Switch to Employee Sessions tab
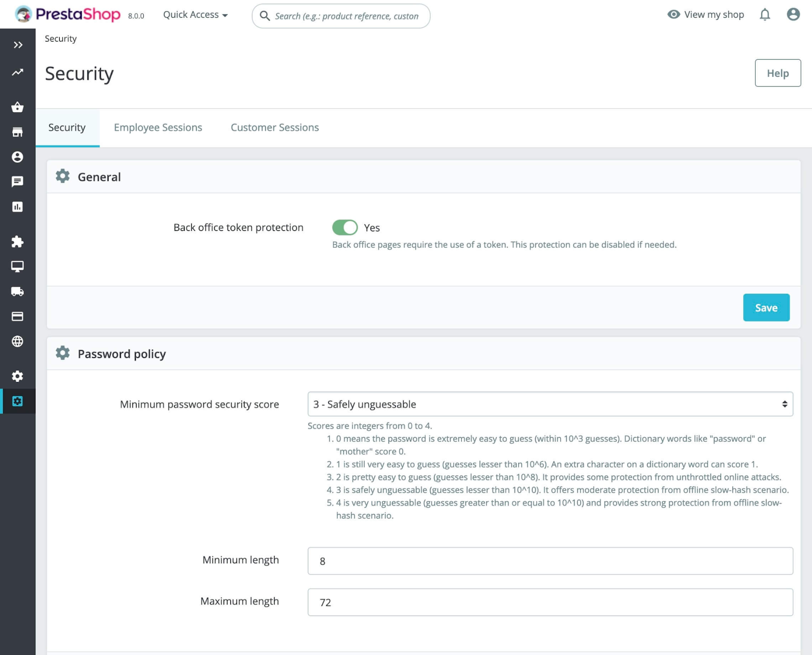This screenshot has height=655, width=812. click(x=158, y=127)
